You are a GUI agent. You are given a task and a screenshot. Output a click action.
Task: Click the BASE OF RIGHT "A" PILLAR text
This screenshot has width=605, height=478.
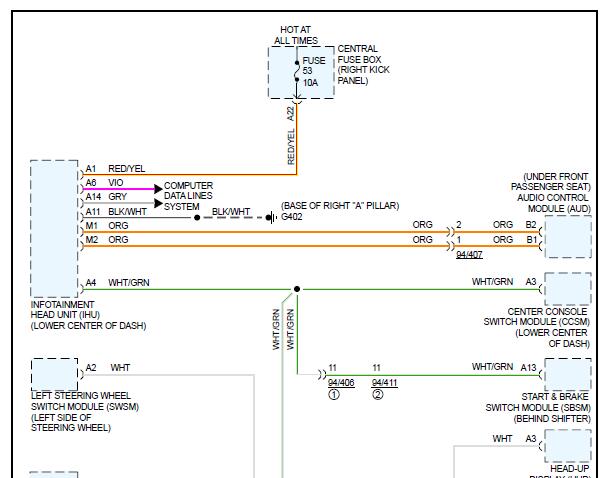click(x=340, y=206)
